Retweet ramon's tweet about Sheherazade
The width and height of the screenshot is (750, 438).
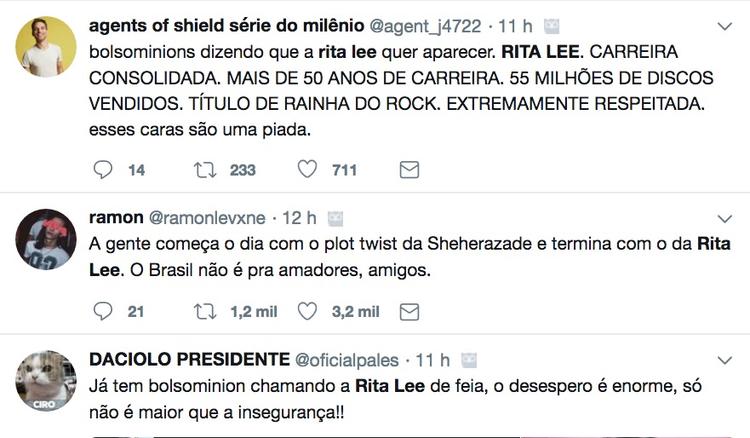tap(205, 312)
